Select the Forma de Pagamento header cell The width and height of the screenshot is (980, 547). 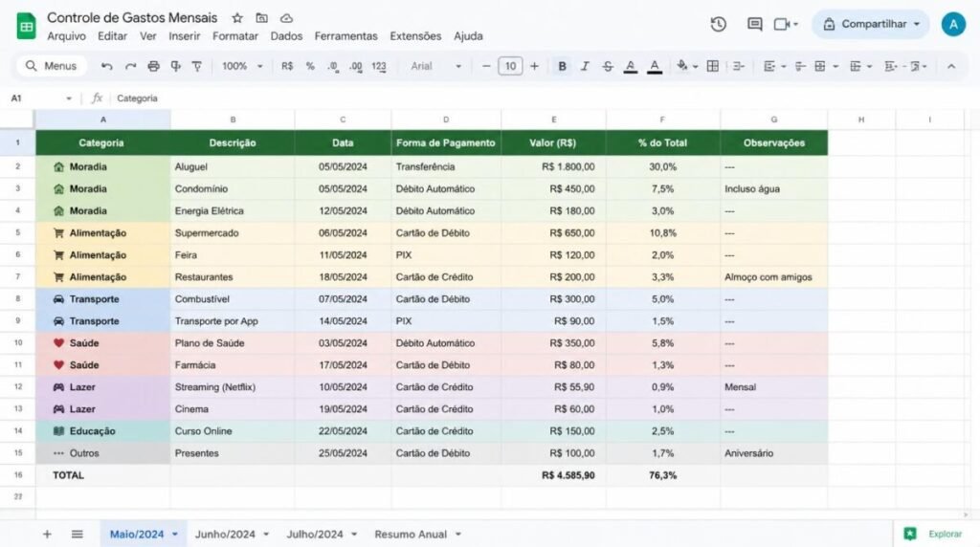click(446, 143)
